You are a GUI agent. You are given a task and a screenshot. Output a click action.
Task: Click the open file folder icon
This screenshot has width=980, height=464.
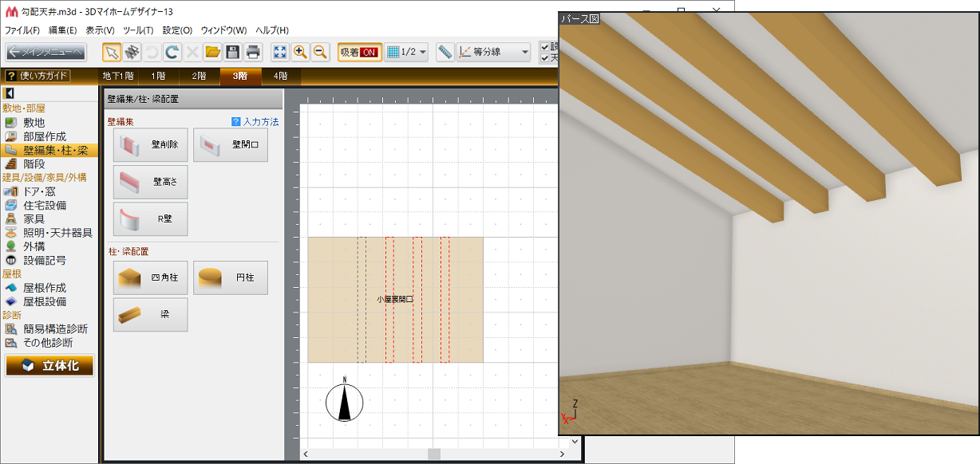212,53
